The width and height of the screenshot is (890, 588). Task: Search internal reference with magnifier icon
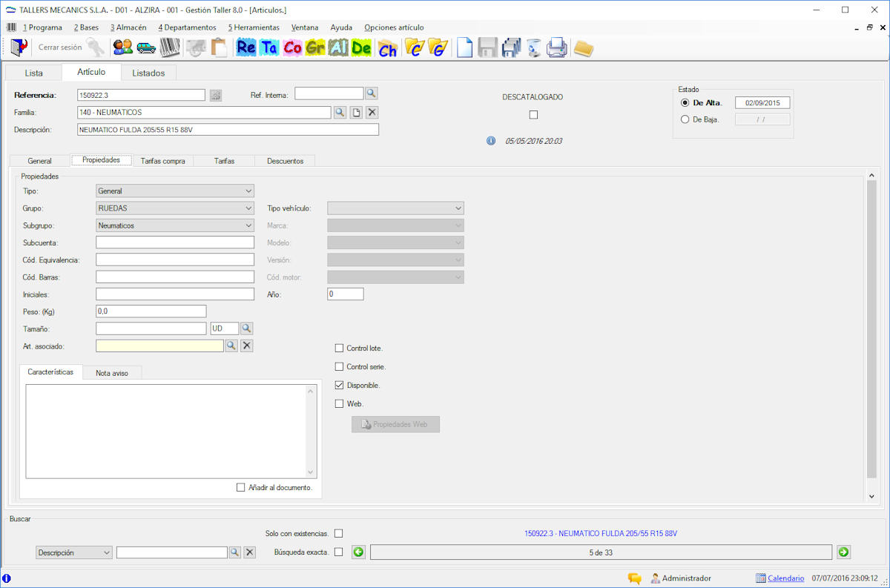pos(372,93)
